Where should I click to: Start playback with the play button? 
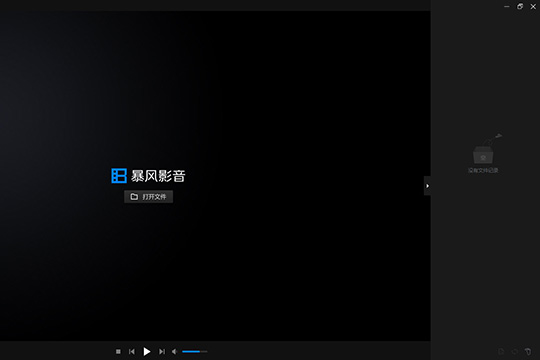[147, 351]
